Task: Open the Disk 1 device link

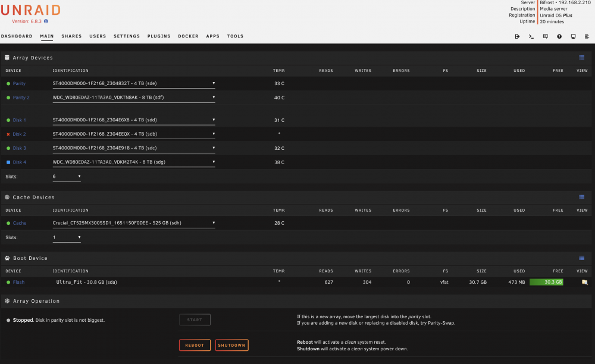Action: 20,120
